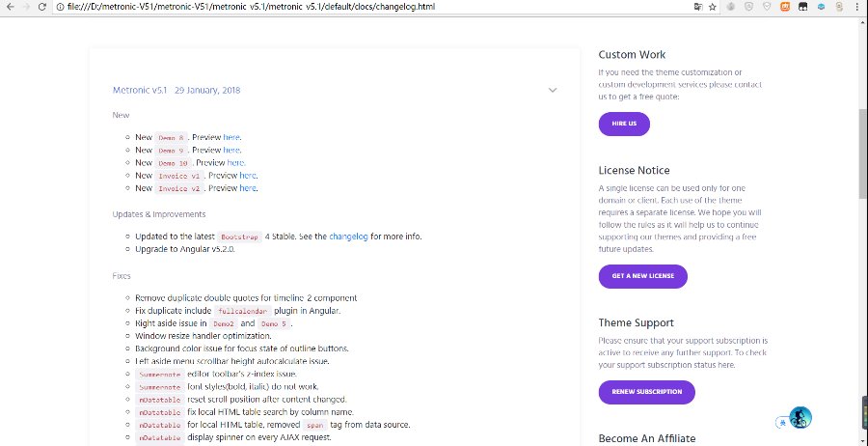Click the page vertical scrollbar thumb

coord(863,154)
